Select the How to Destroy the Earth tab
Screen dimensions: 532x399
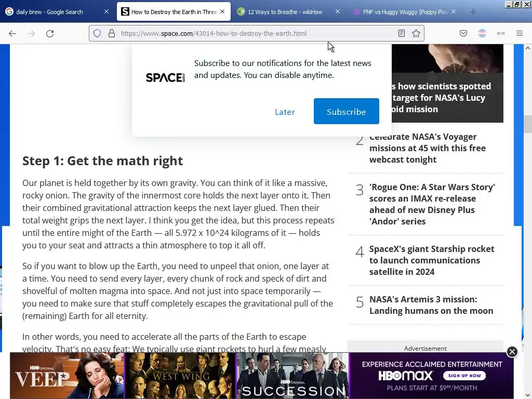point(174,11)
